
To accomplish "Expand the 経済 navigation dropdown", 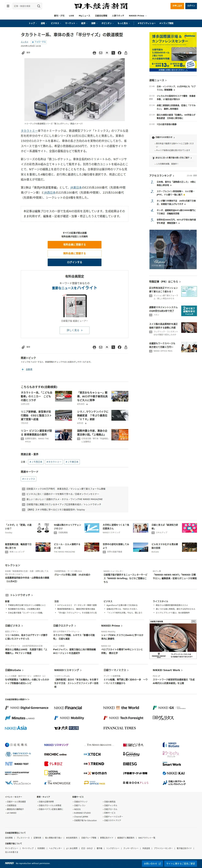I will coord(84,23).
